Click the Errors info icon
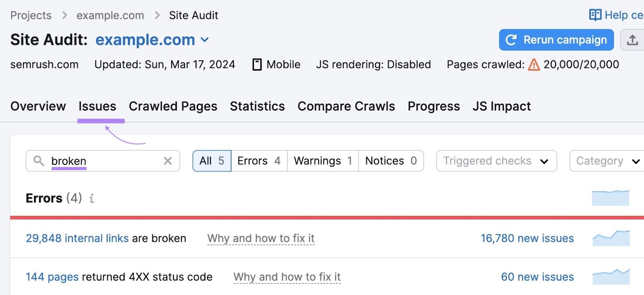This screenshot has height=295, width=644. 92,199
